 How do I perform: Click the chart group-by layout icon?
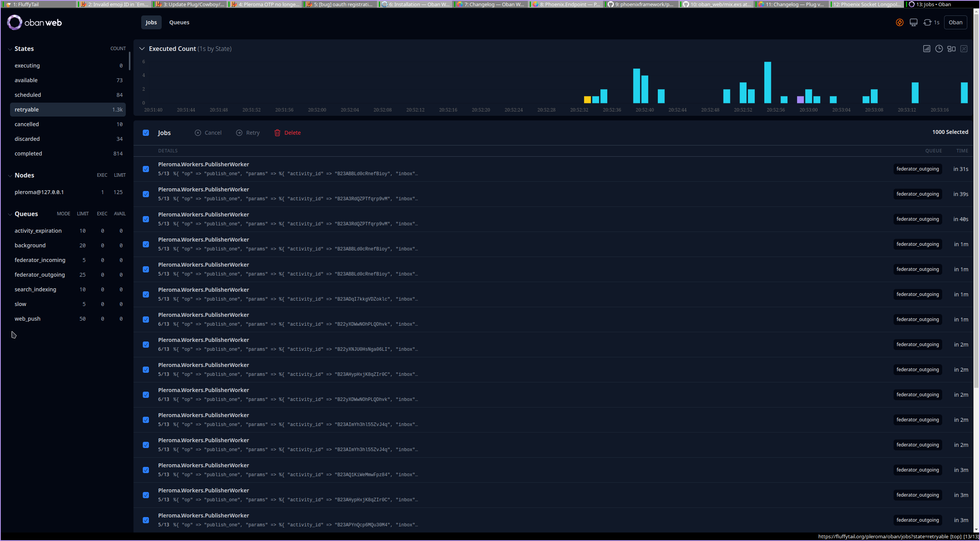(x=951, y=49)
